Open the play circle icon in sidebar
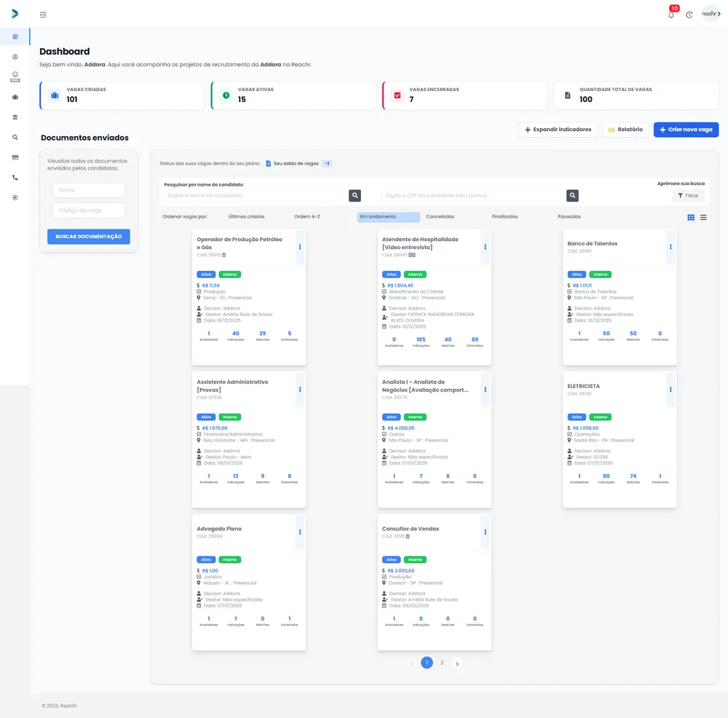 click(x=15, y=197)
